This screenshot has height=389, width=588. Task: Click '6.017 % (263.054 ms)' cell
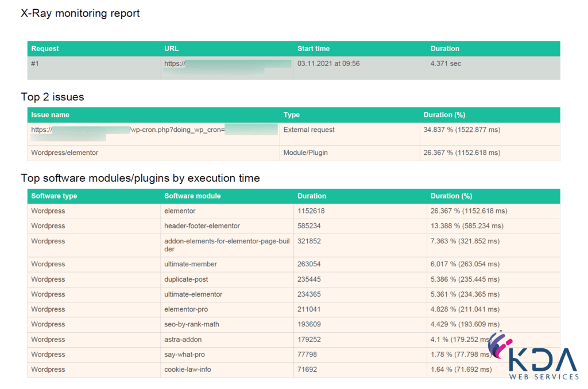(465, 264)
